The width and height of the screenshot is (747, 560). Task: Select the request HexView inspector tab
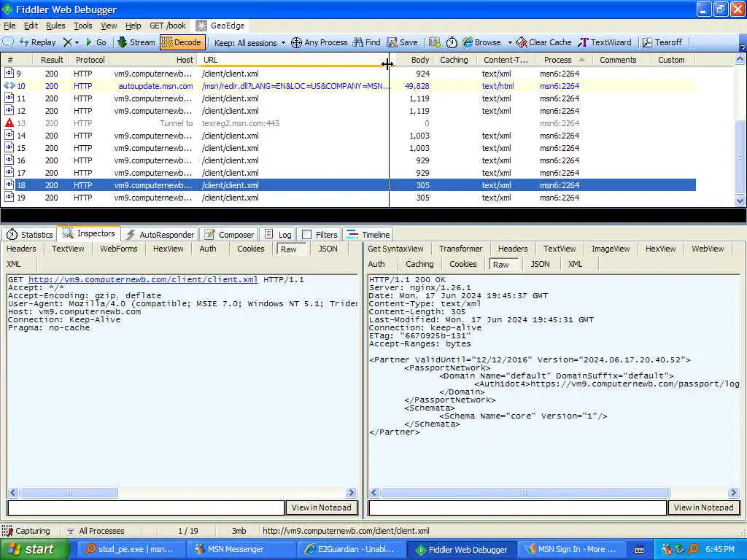[x=169, y=249]
